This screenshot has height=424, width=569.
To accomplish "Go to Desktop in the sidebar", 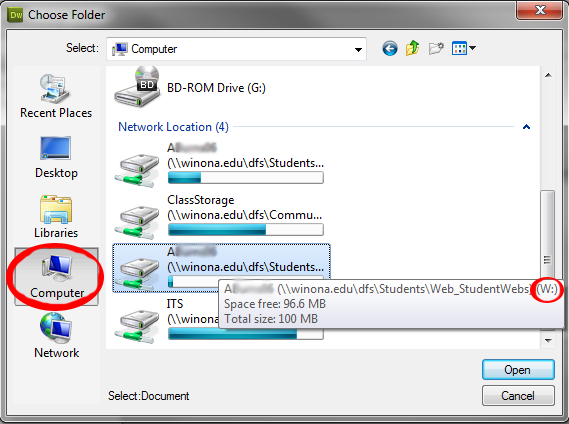I will [x=56, y=158].
